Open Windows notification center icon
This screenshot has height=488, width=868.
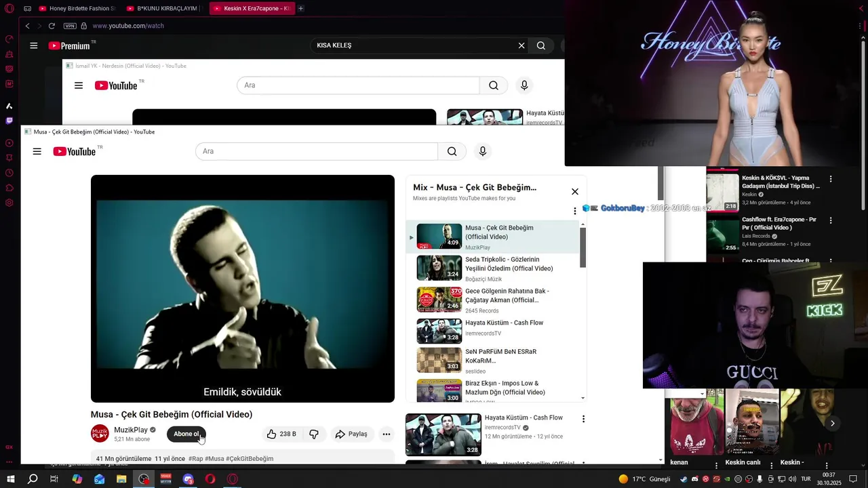pyautogui.click(x=853, y=479)
